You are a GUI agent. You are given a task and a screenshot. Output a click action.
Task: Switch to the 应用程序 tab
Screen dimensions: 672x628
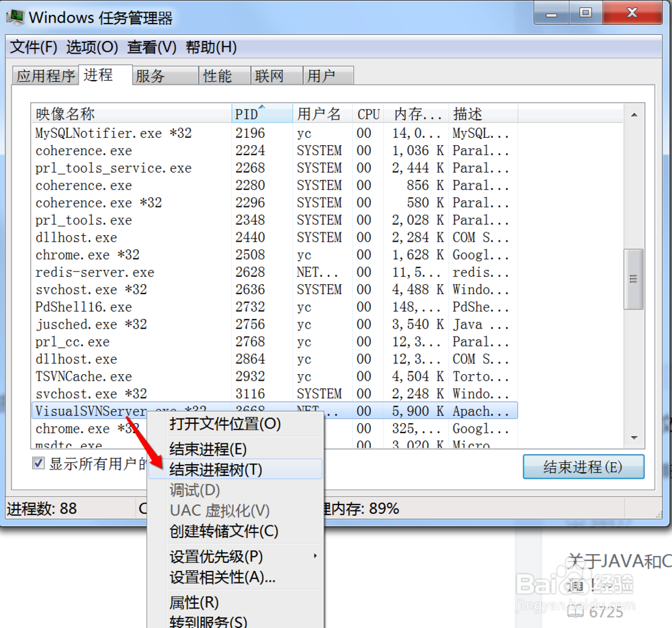coord(46,76)
